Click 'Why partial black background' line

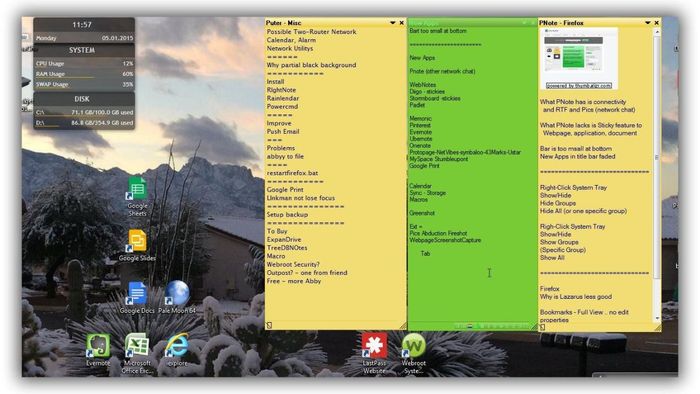[x=311, y=65]
